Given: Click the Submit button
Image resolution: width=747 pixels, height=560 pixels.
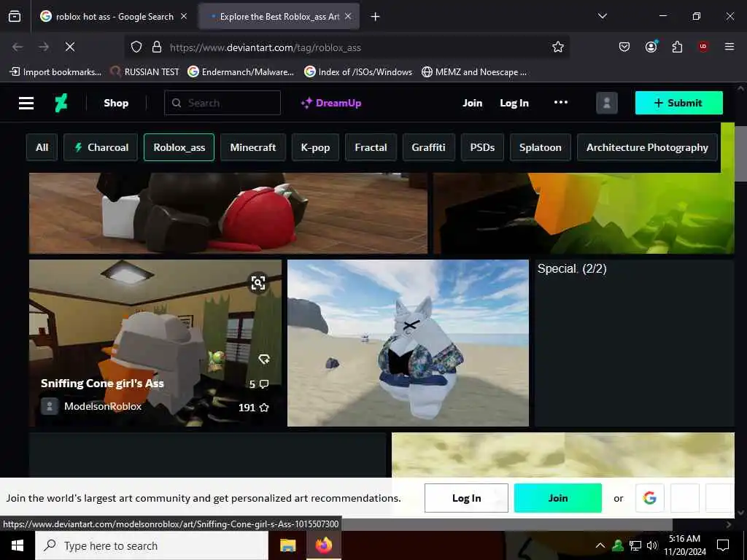Looking at the screenshot, I should click(x=679, y=103).
